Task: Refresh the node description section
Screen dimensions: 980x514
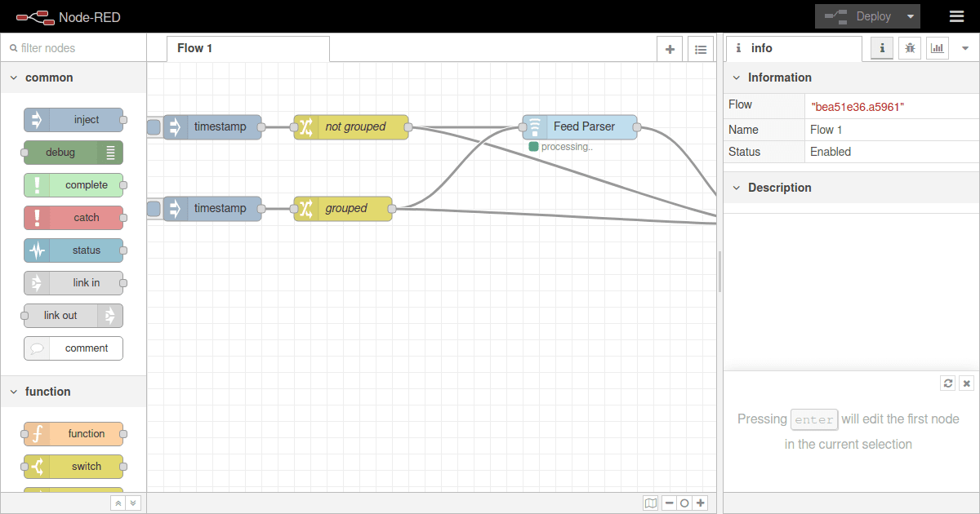Action: tap(947, 383)
